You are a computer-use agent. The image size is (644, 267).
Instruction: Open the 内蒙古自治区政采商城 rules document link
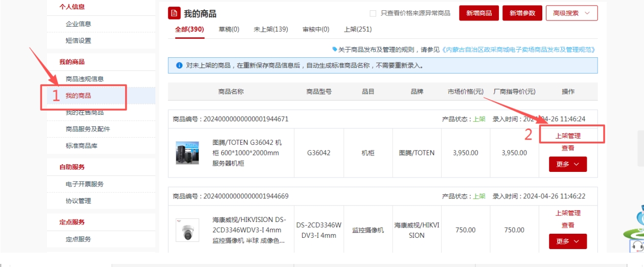(518, 50)
